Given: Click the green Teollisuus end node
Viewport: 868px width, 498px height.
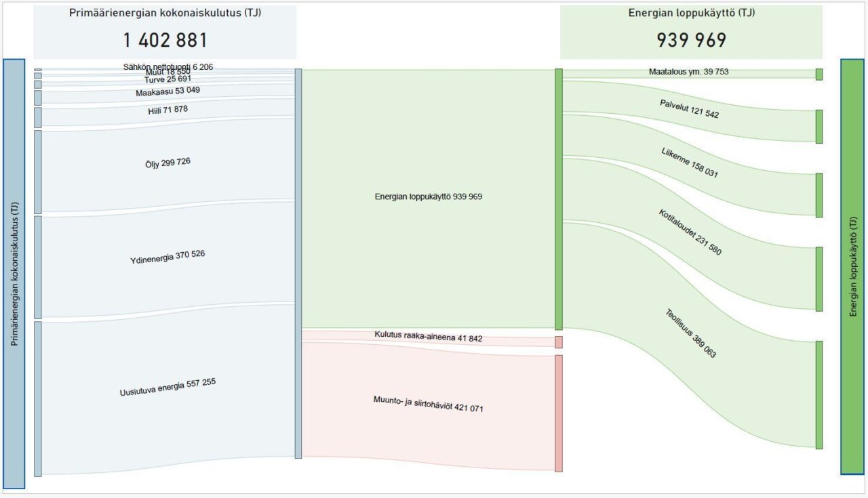Looking at the screenshot, I should (x=819, y=394).
